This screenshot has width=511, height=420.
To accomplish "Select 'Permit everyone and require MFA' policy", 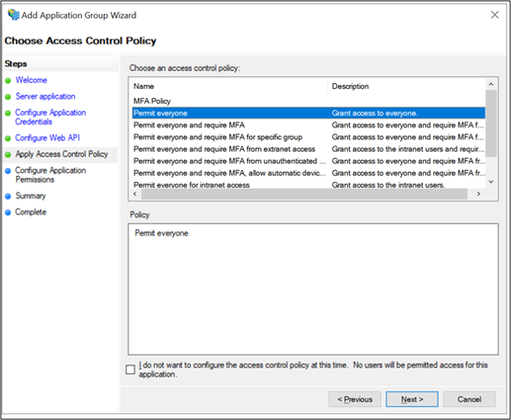I will pyautogui.click(x=189, y=125).
